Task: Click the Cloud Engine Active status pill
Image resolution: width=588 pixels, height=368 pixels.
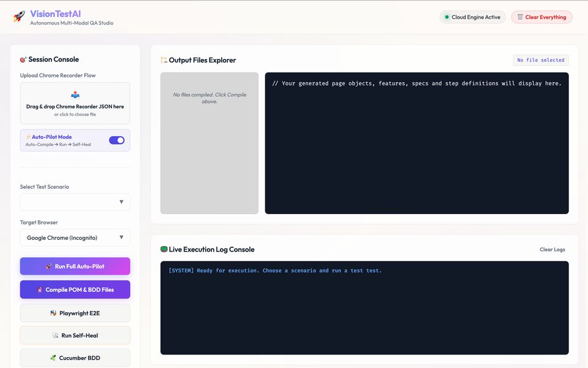Action: coord(472,17)
